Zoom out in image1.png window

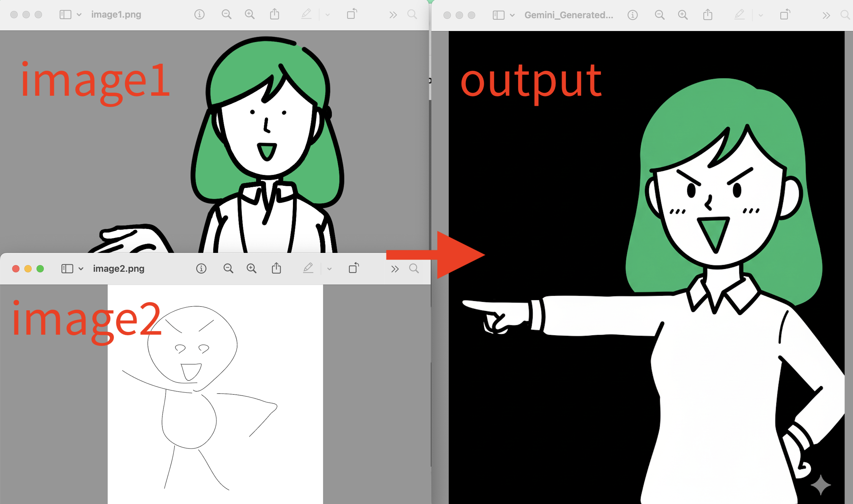[226, 15]
